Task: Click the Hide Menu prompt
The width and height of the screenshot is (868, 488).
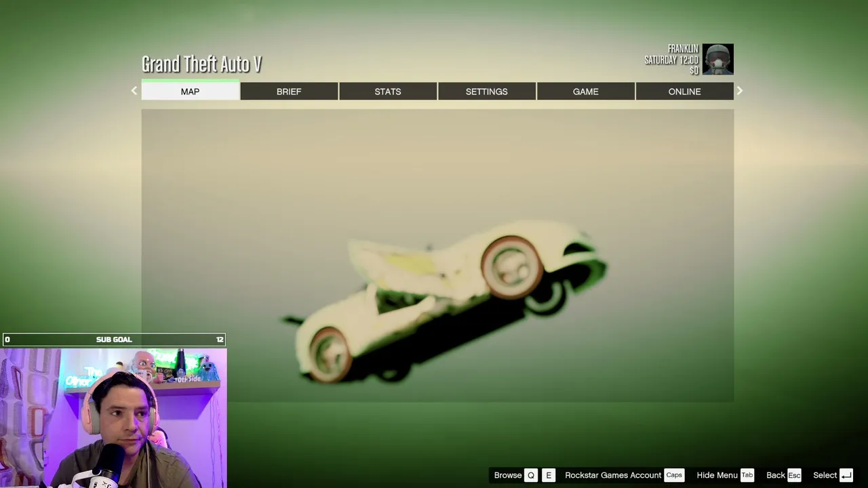Action: (x=717, y=475)
